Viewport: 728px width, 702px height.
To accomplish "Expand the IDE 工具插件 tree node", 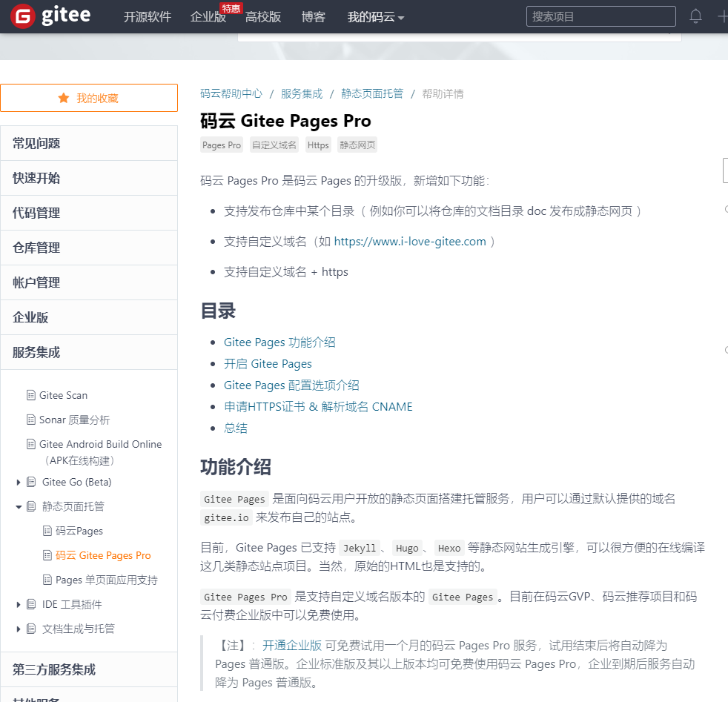I will (19, 604).
